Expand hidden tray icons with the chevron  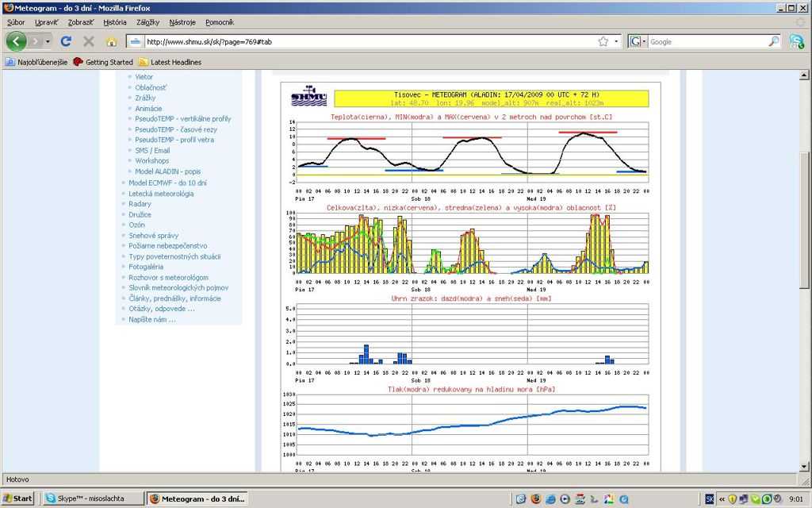[x=722, y=499]
